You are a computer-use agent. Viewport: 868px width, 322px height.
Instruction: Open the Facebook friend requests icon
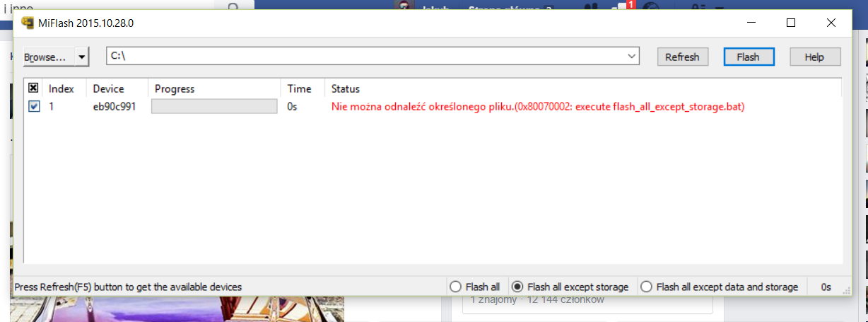tap(590, 6)
